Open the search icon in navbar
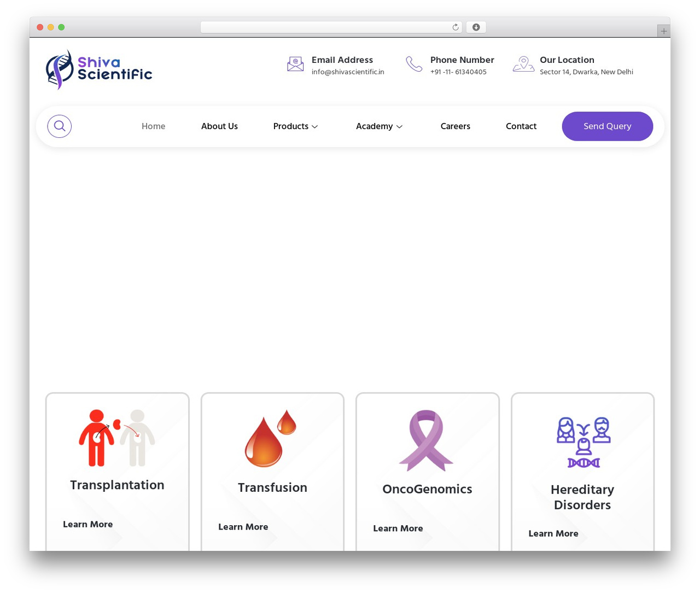The image size is (700, 593). tap(60, 126)
